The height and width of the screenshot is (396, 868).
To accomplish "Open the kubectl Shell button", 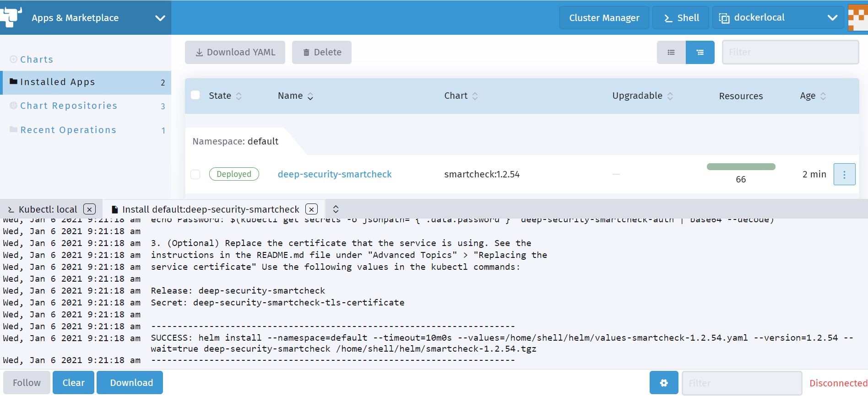I will 681,18.
